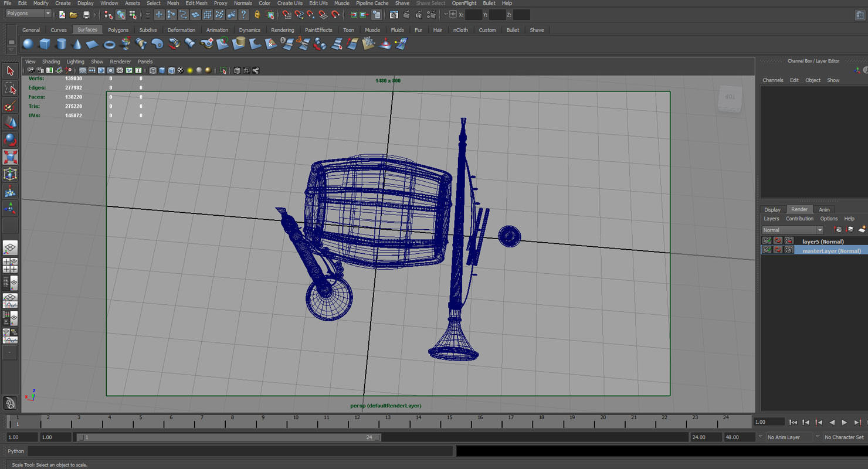
Task: Toggle snap to curves magnet
Action: tap(299, 15)
